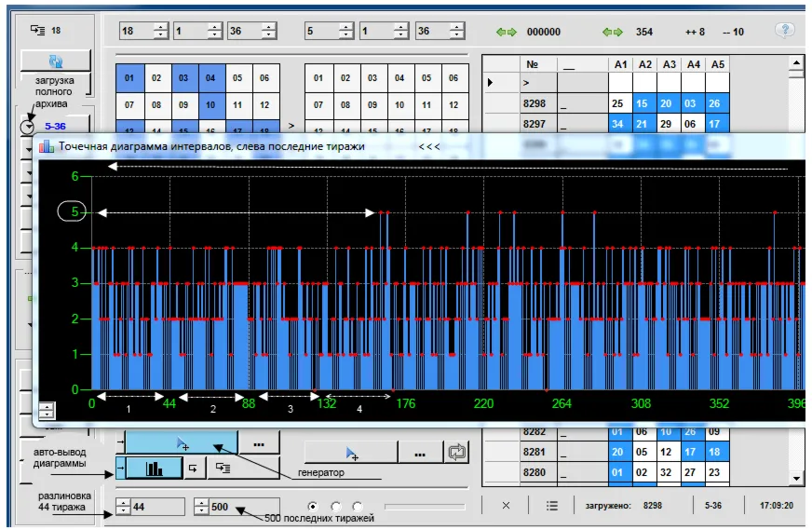The height and width of the screenshot is (530, 812).
Task: Toggle number 12 in right grid
Action: point(453,104)
